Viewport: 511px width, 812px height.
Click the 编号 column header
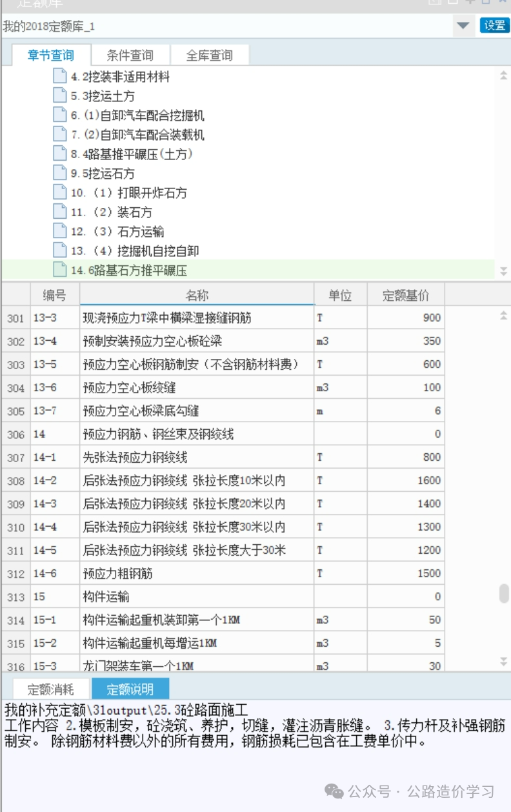tap(55, 295)
